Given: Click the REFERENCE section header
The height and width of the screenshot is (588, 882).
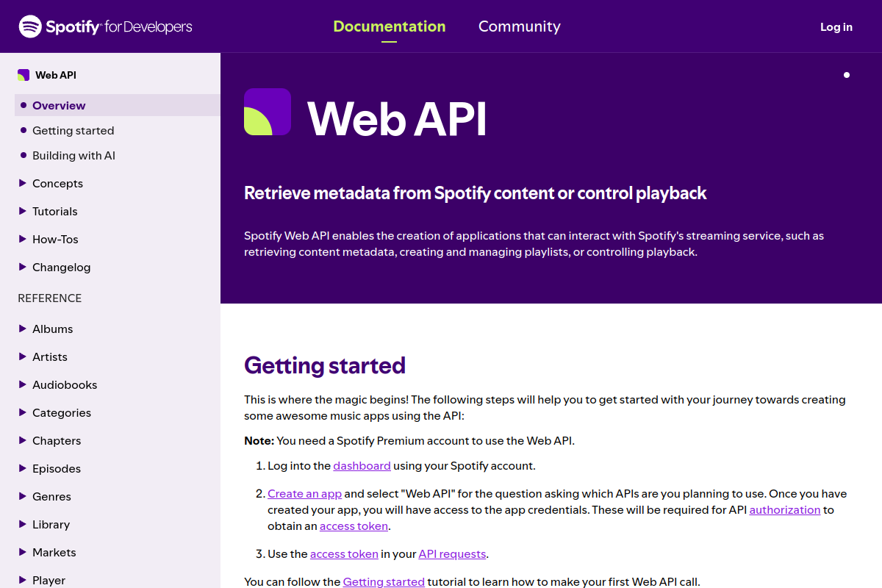Looking at the screenshot, I should tap(50, 298).
